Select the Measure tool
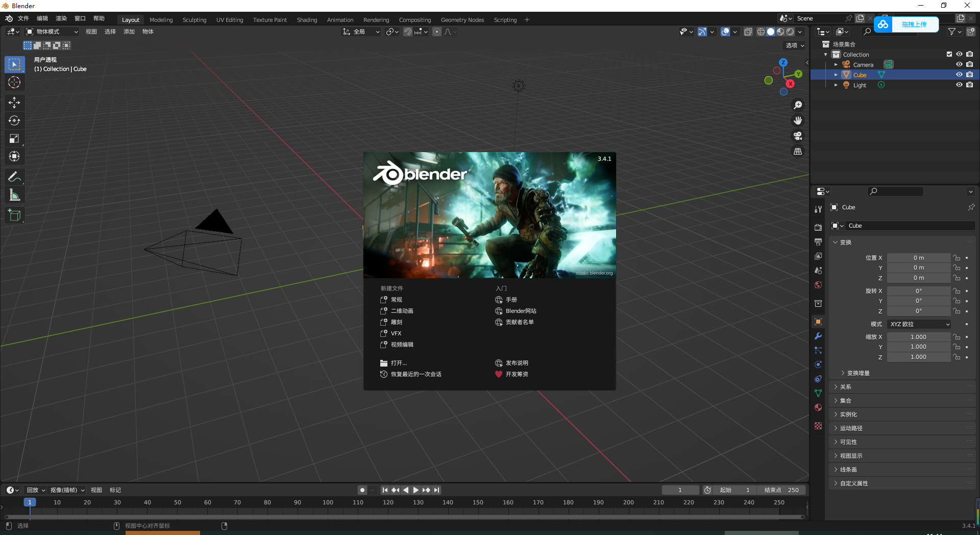 [14, 195]
